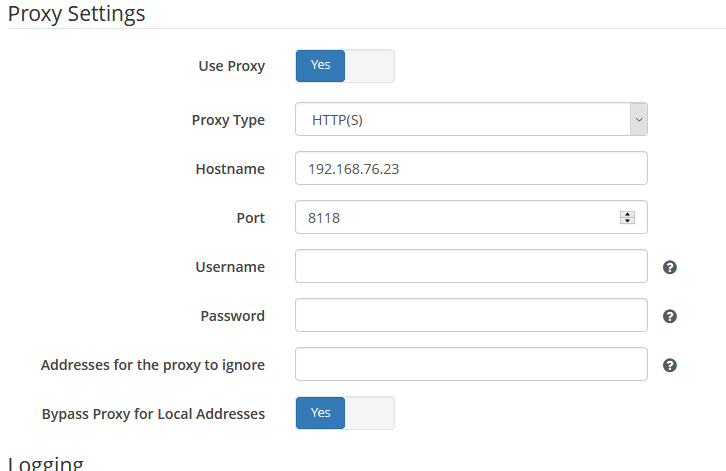Image resolution: width=726 pixels, height=471 pixels.
Task: Disable Bypass Proxy for Local Addresses
Action: (345, 413)
